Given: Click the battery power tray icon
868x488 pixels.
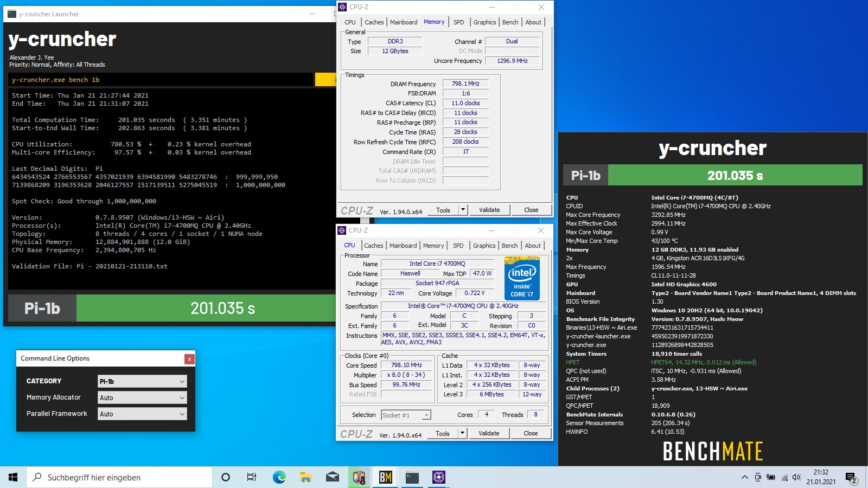Looking at the screenshot, I should click(x=771, y=477).
